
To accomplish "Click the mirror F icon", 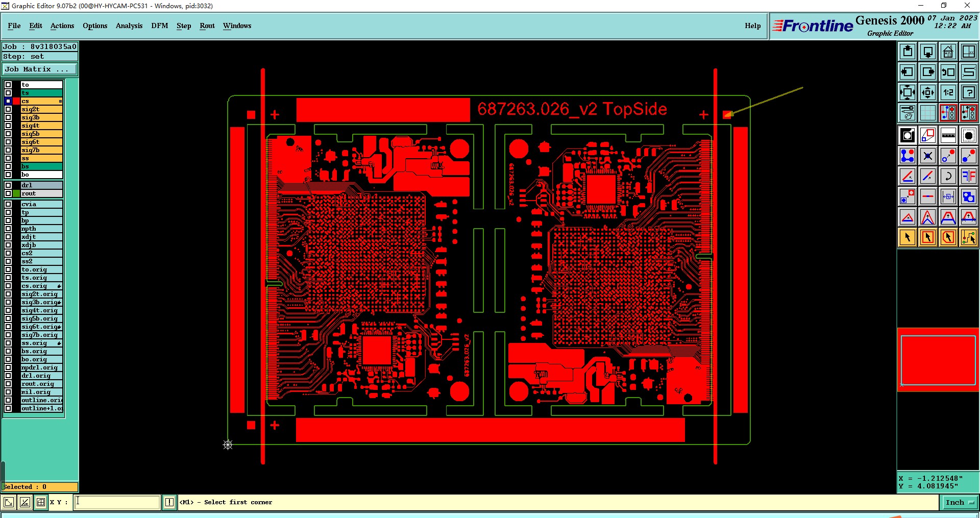I will click(969, 176).
